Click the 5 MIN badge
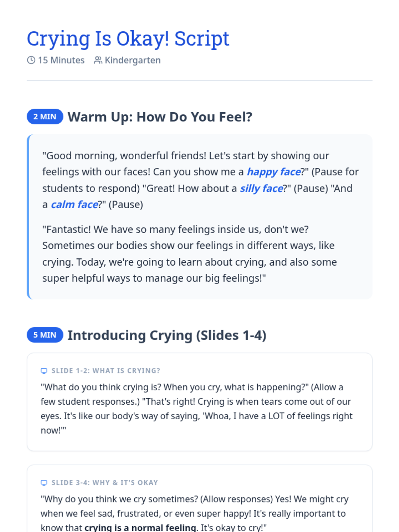Image resolution: width=399 pixels, height=532 pixels. (45, 335)
